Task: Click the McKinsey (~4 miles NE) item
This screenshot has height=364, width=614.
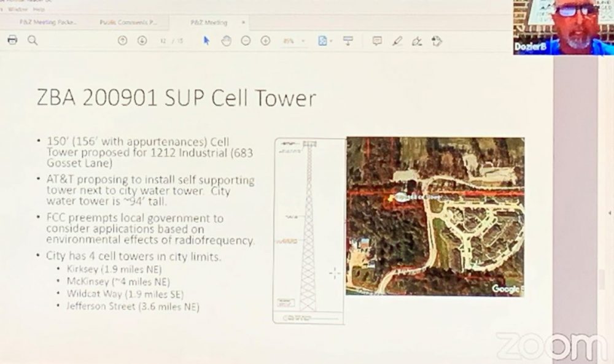Action: [119, 282]
